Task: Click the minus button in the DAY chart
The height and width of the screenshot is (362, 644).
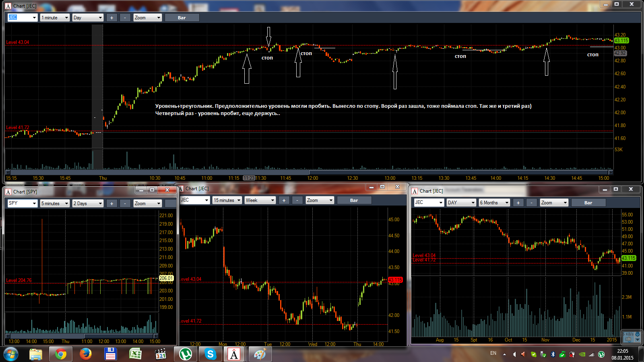Action: pos(531,203)
